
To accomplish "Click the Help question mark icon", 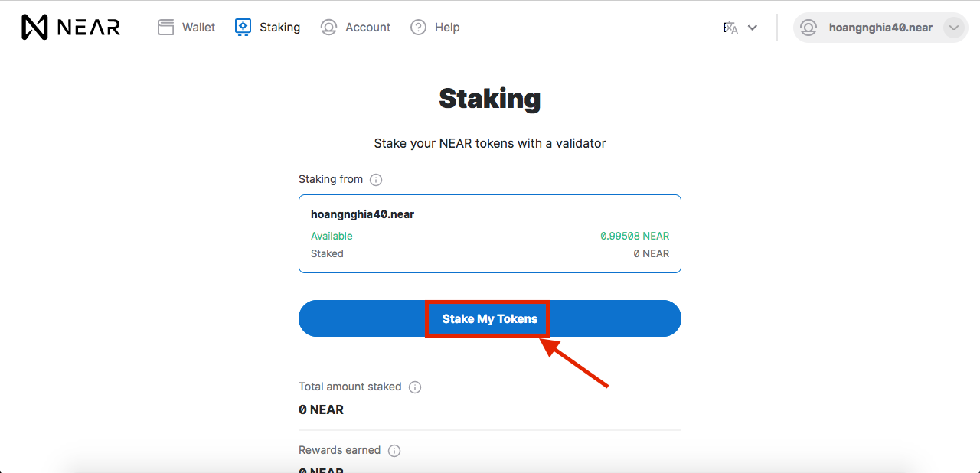I will point(417,27).
